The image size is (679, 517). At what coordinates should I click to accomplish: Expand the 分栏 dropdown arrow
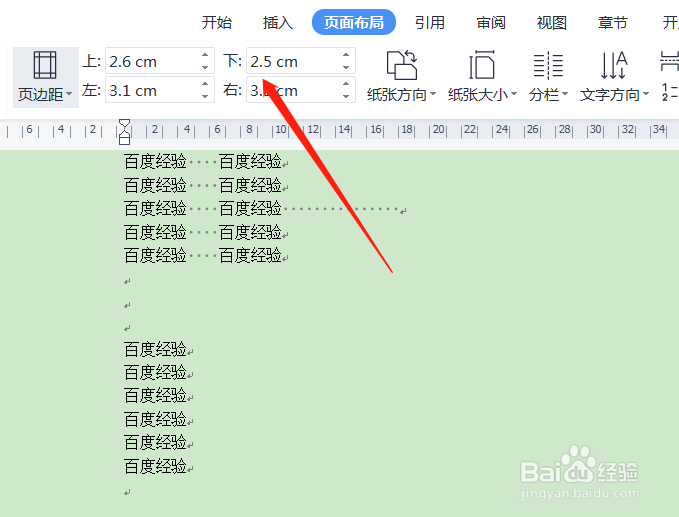click(x=565, y=94)
